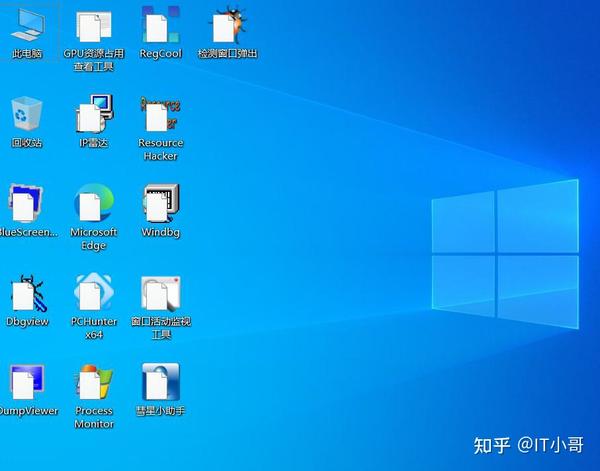
Task: Select the Windbg desktop icon
Action: [161, 203]
